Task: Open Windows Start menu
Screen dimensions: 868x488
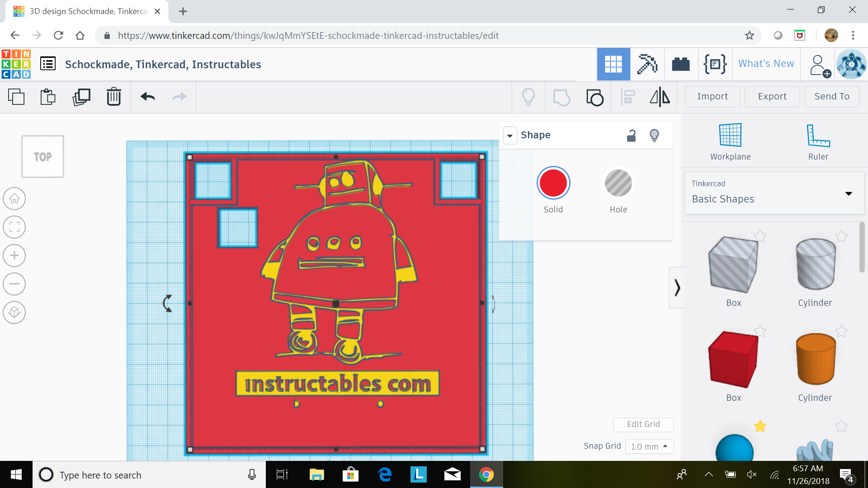Action: click(16, 474)
